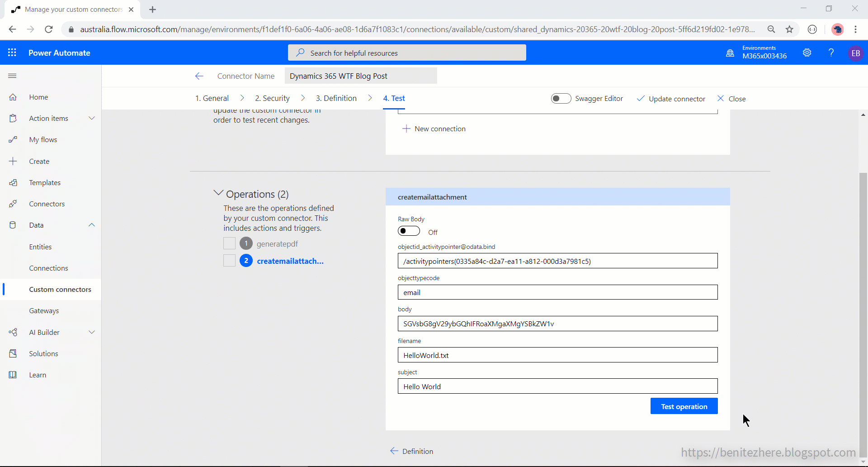Click Update connector
The image size is (868, 467).
point(671,98)
